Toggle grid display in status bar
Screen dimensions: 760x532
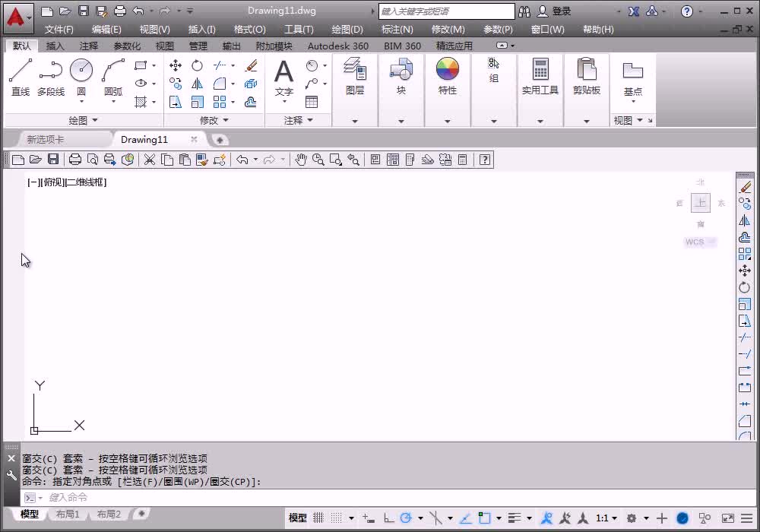318,518
